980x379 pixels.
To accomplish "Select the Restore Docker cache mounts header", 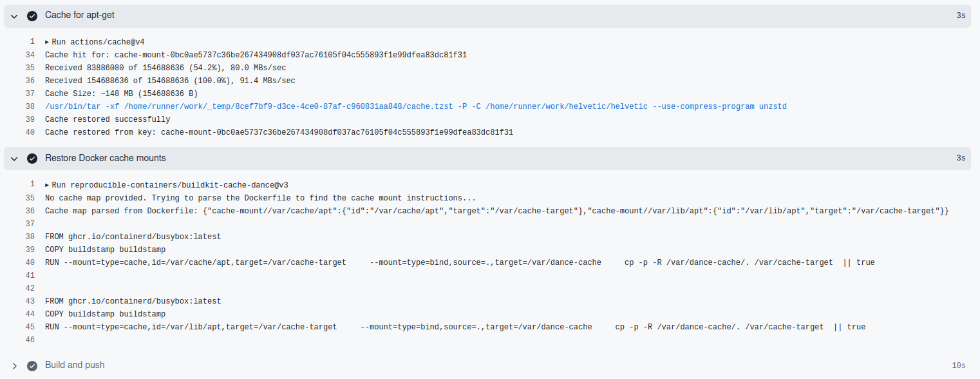I will (x=106, y=157).
